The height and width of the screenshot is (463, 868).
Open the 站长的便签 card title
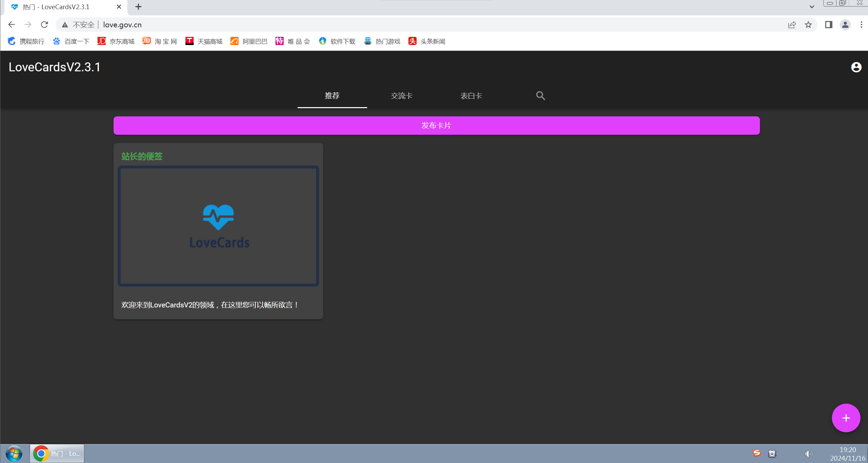point(142,156)
